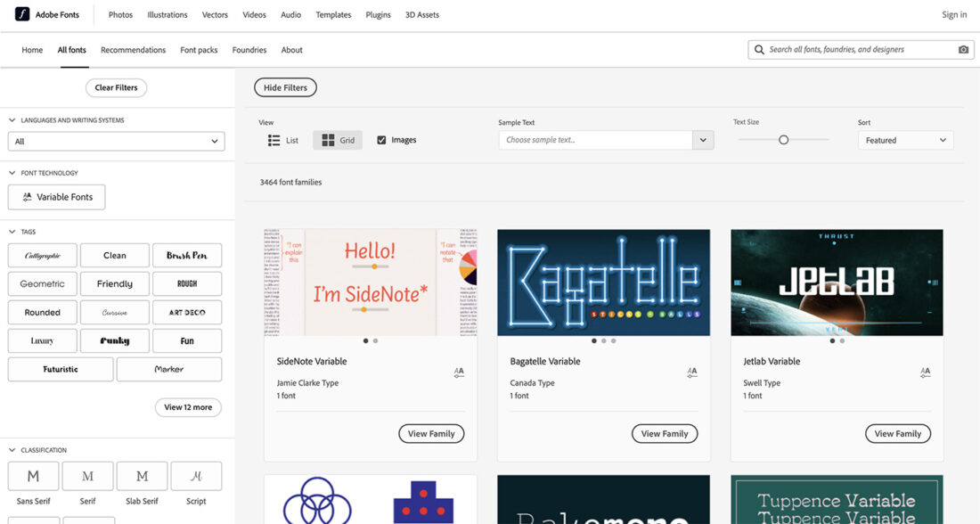Open the Languages and Writing Systems dropdown

click(116, 141)
